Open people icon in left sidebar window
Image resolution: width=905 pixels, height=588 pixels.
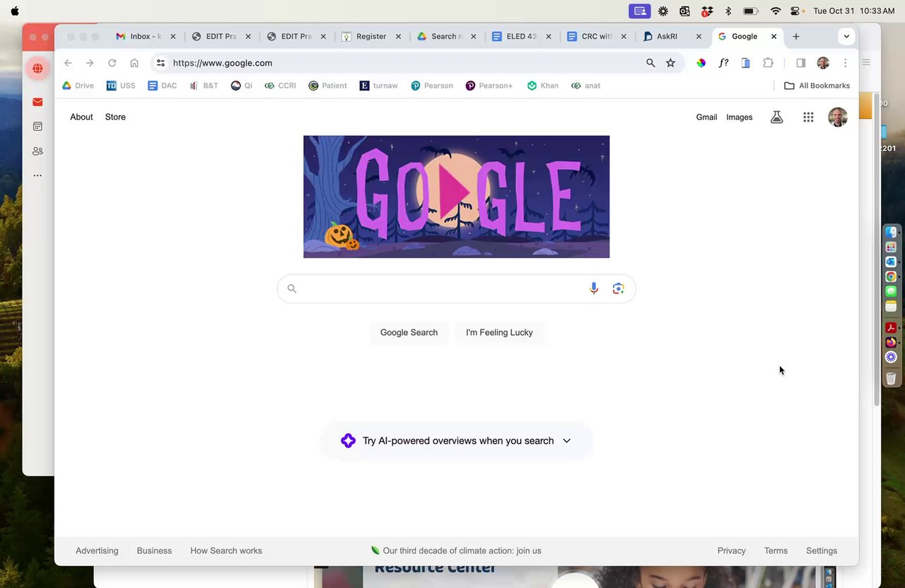(37, 151)
